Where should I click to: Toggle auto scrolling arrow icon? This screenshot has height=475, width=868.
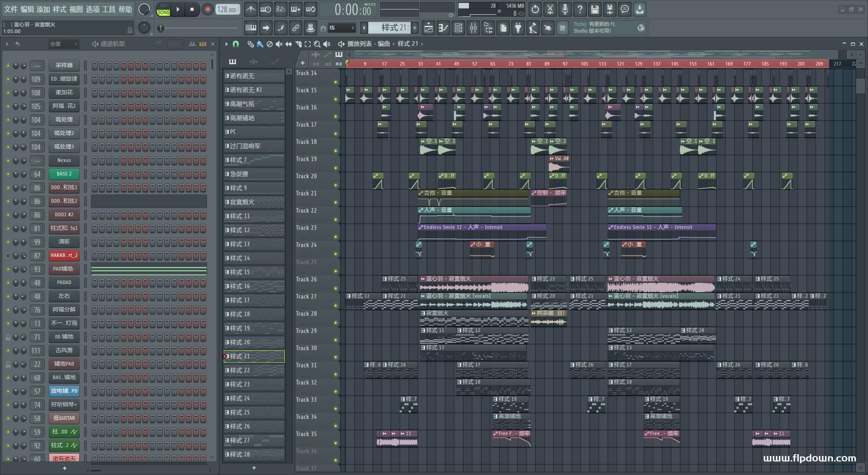[x=266, y=28]
